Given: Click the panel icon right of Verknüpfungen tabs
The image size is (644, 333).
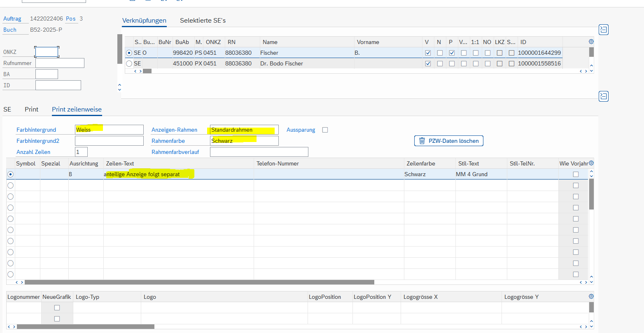Looking at the screenshot, I should tap(603, 30).
